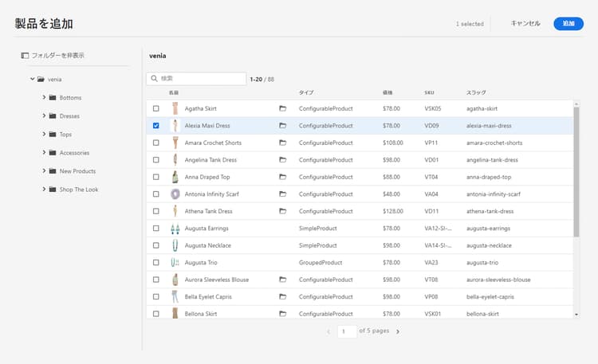Uncheck the Alexia Maxi Dress checkbox
This screenshot has width=598, height=364.
(156, 125)
